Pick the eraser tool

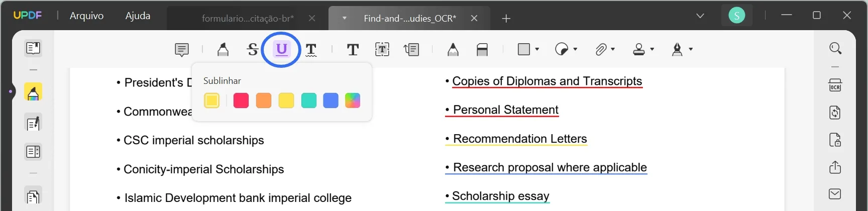[x=482, y=49]
